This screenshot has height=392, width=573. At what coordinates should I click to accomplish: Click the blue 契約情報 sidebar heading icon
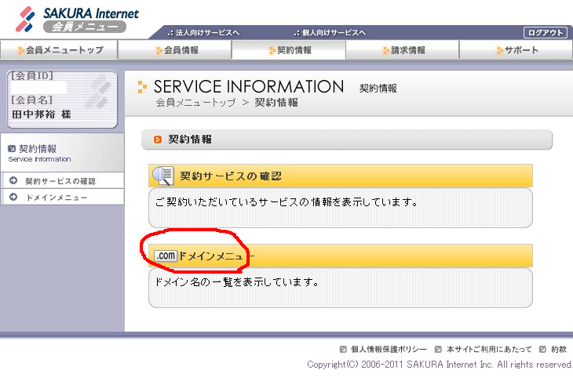tap(11, 148)
